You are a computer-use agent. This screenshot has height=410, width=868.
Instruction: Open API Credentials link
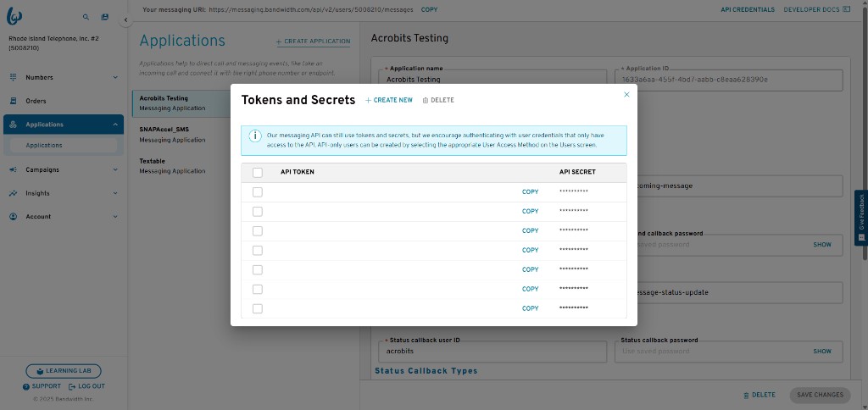pos(748,10)
